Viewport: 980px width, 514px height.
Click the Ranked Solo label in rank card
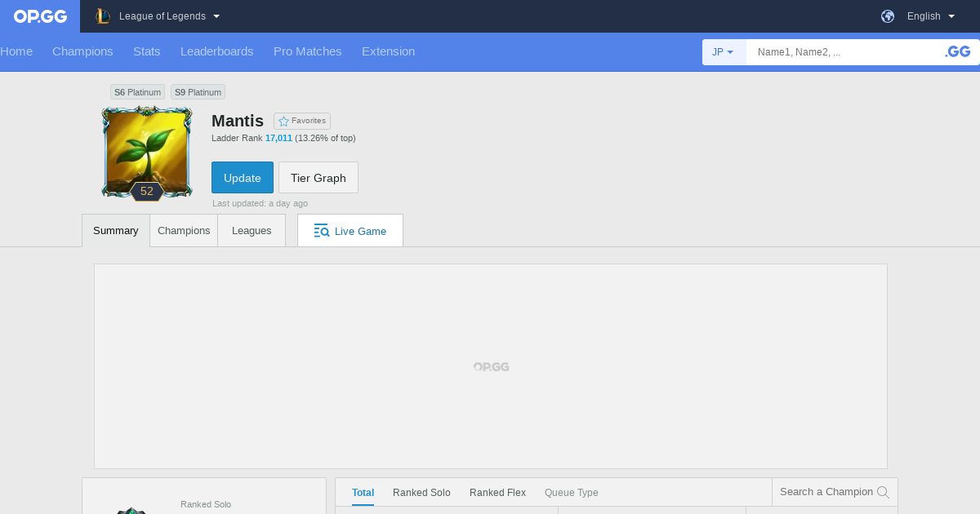pyautogui.click(x=206, y=505)
